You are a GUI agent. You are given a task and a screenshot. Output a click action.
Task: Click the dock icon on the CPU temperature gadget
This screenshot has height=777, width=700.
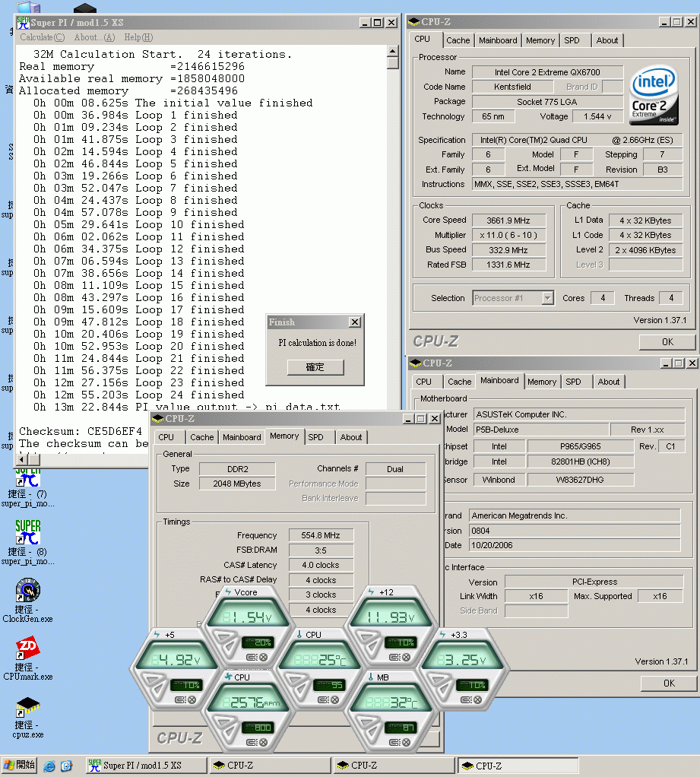(324, 699)
